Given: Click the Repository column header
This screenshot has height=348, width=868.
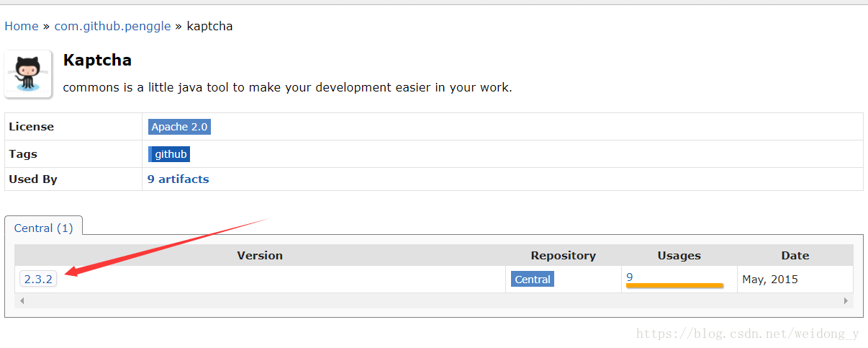Looking at the screenshot, I should pos(563,256).
